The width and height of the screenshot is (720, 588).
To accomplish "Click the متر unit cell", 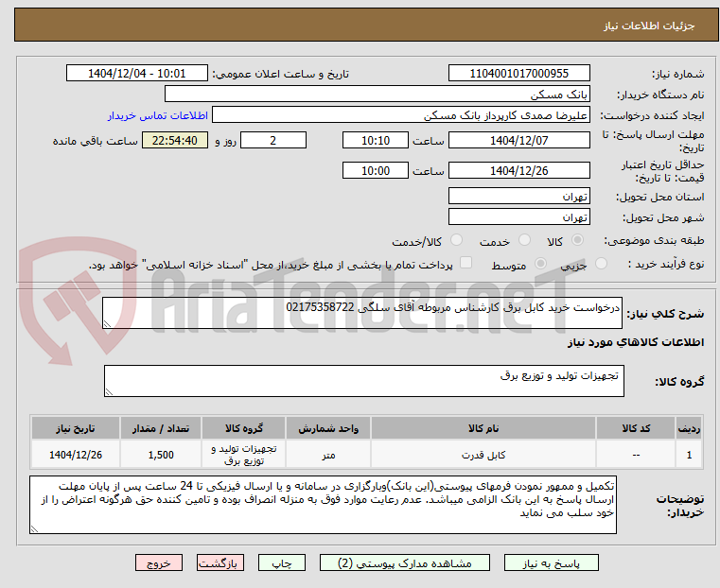I will click(x=328, y=455).
